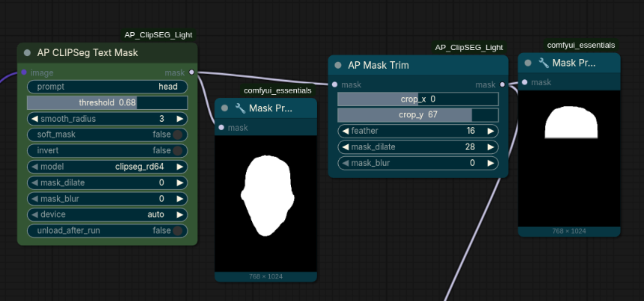Click the crop_x slider
This screenshot has height=301, width=644.
(418, 99)
